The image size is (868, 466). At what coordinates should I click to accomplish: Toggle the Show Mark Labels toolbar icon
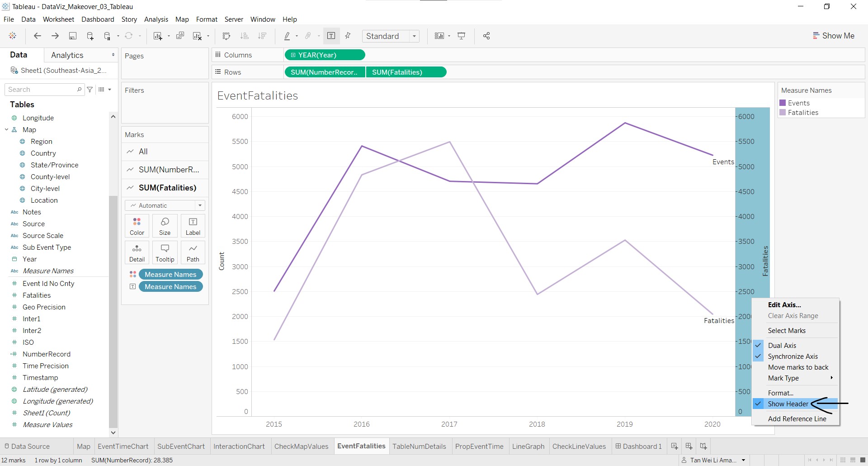tap(331, 36)
